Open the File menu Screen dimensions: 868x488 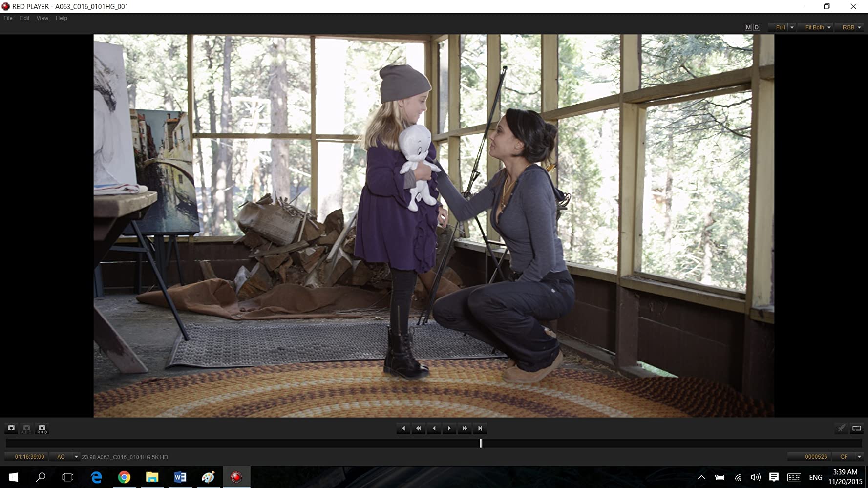[8, 18]
